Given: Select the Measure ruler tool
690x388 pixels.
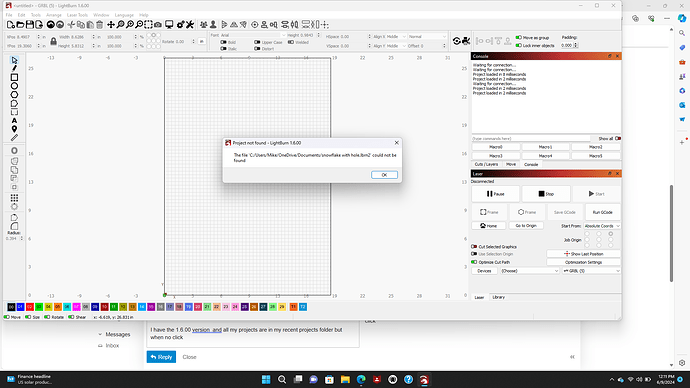Looking at the screenshot, I should (14, 138).
